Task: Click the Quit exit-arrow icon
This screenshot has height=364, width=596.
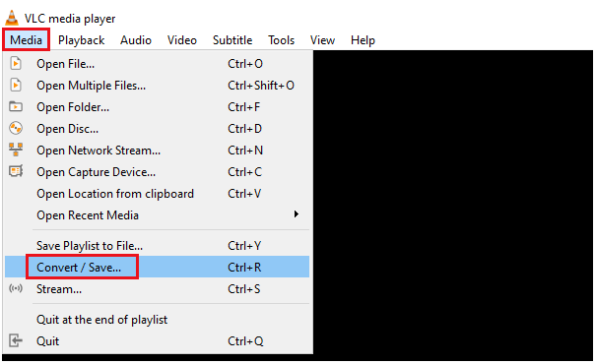Action: pyautogui.click(x=16, y=340)
